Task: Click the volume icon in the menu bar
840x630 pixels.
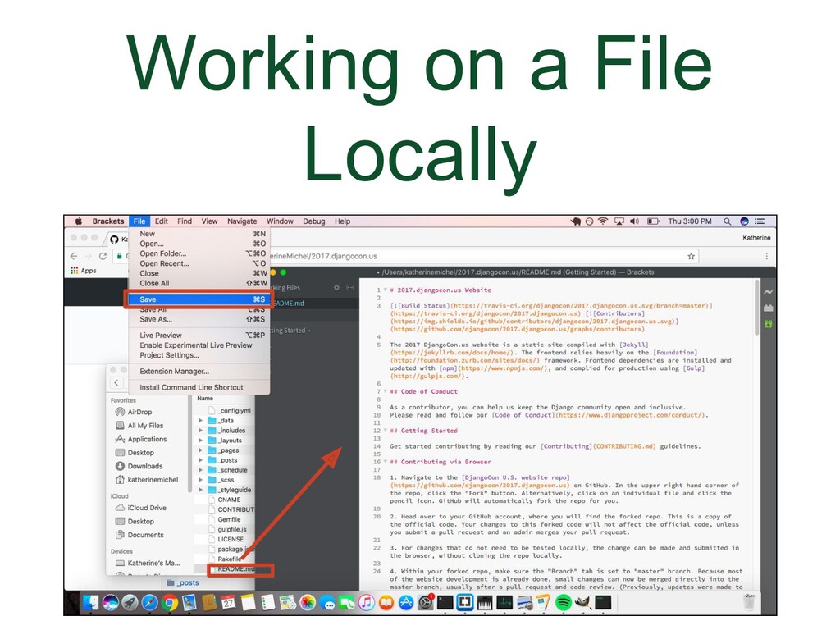Action: [635, 221]
